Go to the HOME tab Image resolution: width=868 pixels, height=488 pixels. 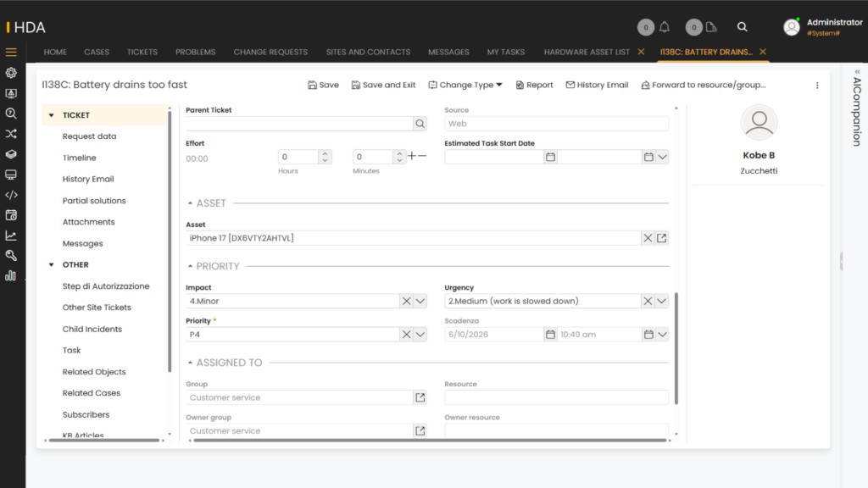click(x=55, y=52)
